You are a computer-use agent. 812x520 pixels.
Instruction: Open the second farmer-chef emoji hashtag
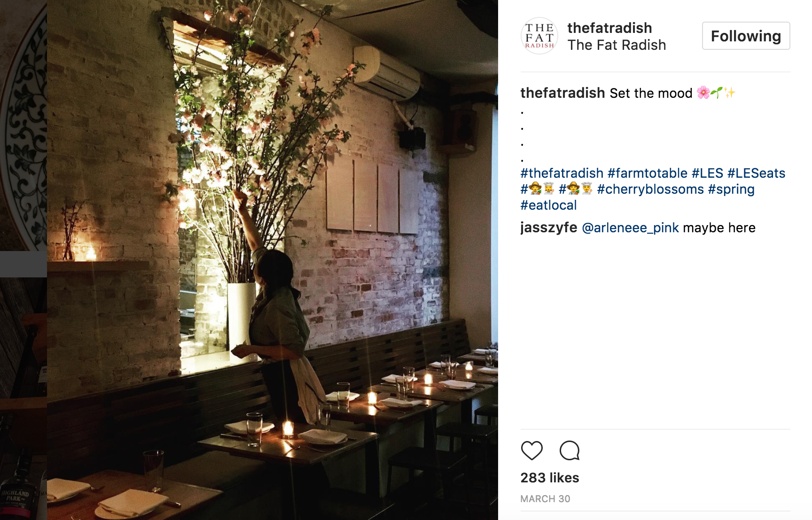click(576, 189)
